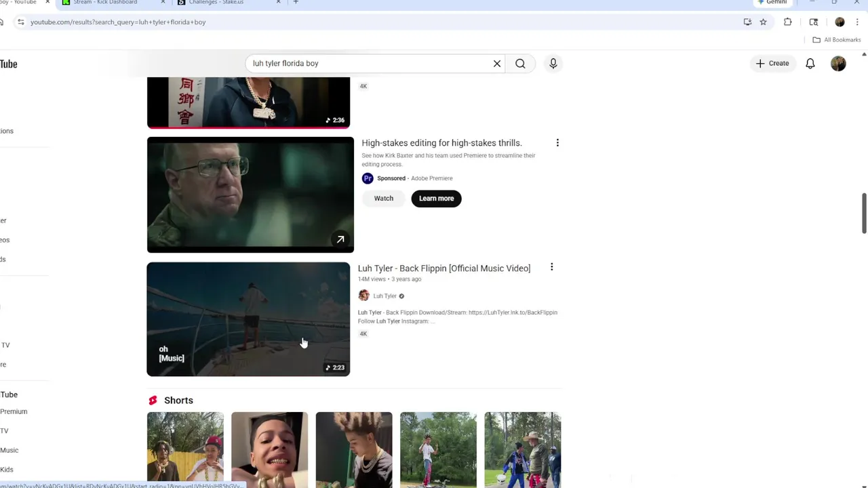Open more options for Adobe Premiere ad
The height and width of the screenshot is (488, 868).
[557, 143]
